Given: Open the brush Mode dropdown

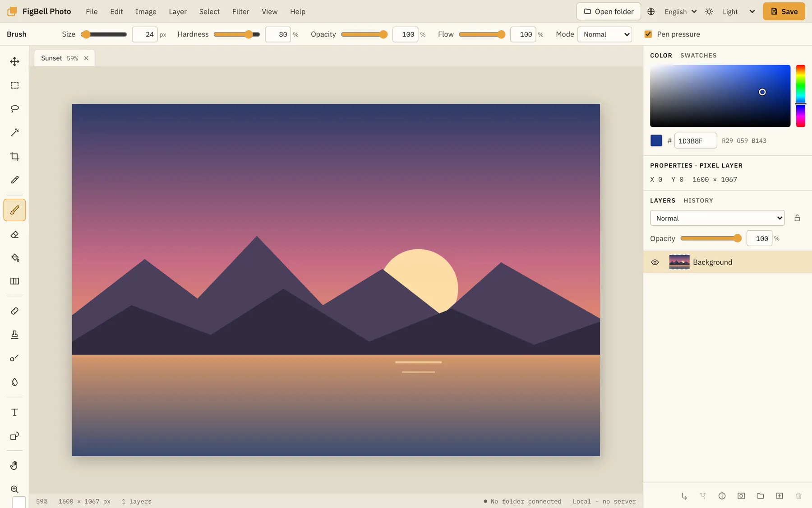Looking at the screenshot, I should (604, 34).
